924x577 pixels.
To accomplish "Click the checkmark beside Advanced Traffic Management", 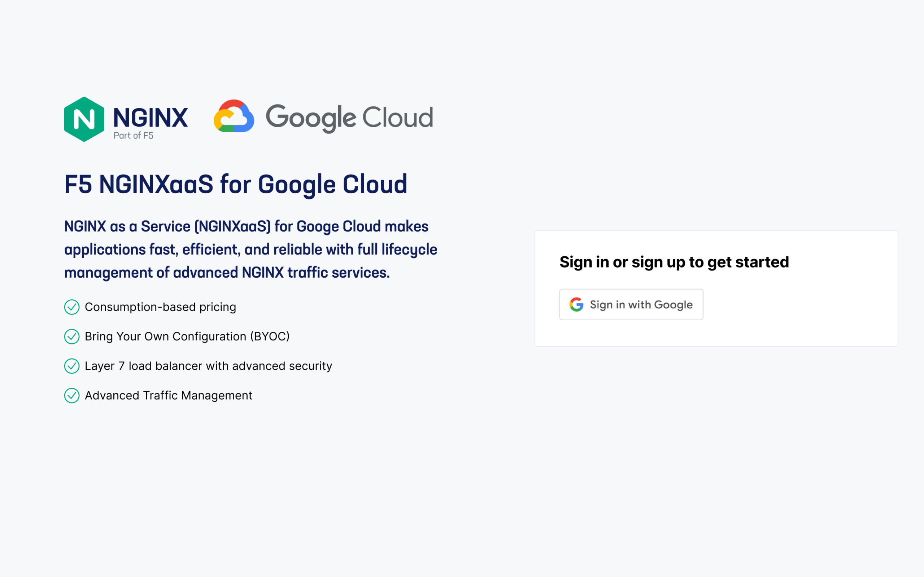I will [72, 396].
